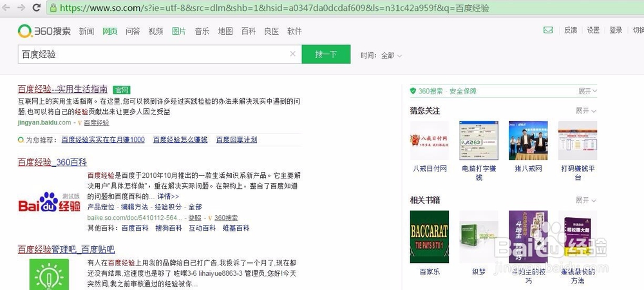
Task: Open the 百度经验_360百科 result
Action: [x=52, y=162]
